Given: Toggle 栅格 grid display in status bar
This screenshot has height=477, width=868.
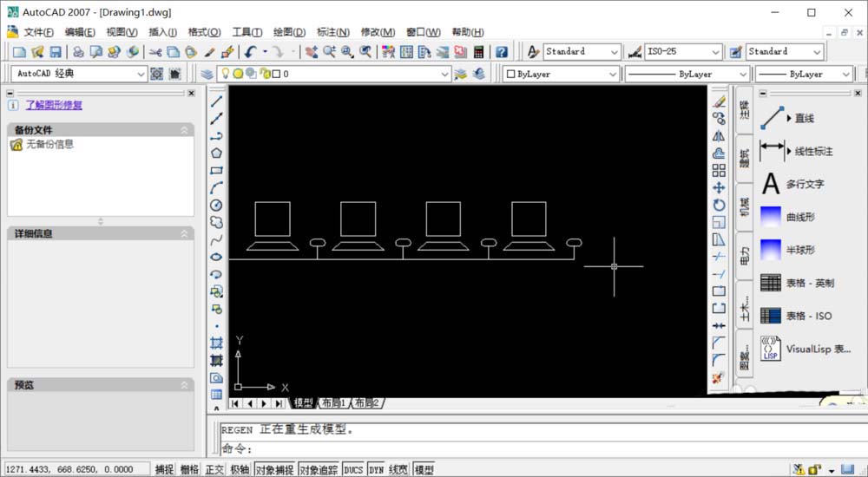Looking at the screenshot, I should [x=189, y=469].
